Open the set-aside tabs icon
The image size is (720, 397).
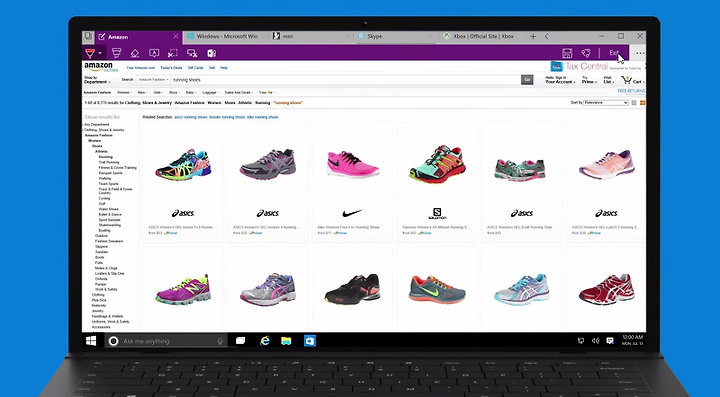click(x=88, y=36)
